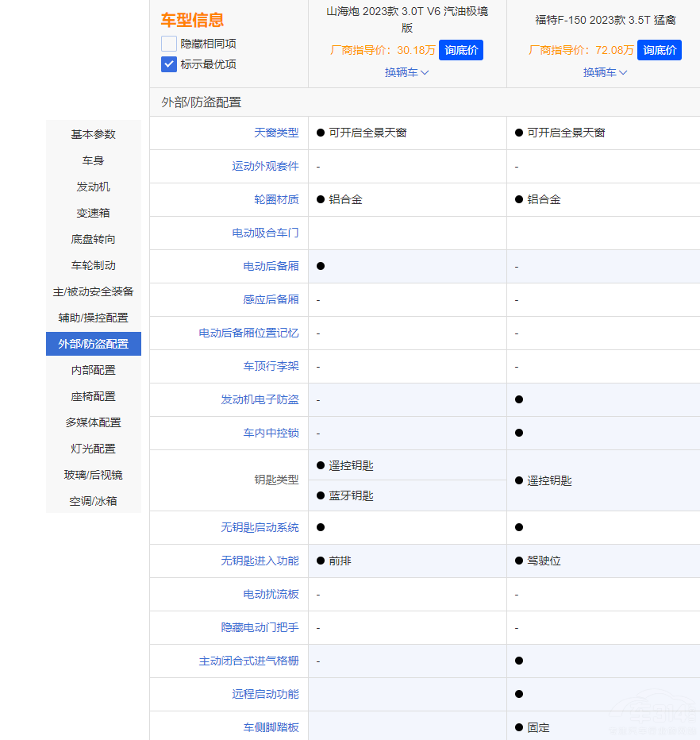Uncheck the 标示最优项 checkbox
Image resolution: width=700 pixels, height=740 pixels.
pyautogui.click(x=168, y=64)
